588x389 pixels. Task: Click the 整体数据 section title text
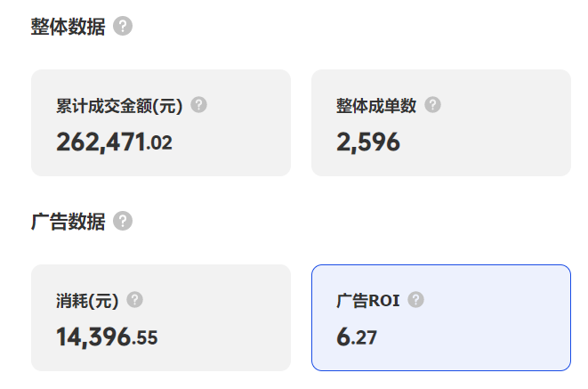68,27
